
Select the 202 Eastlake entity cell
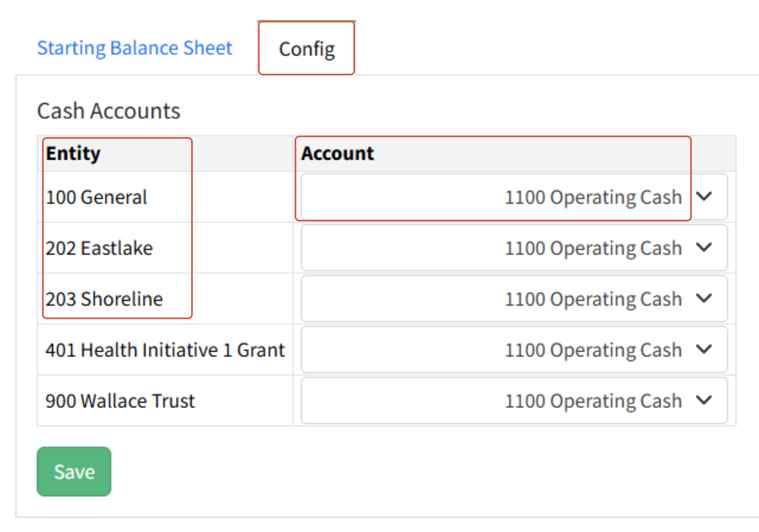click(99, 248)
